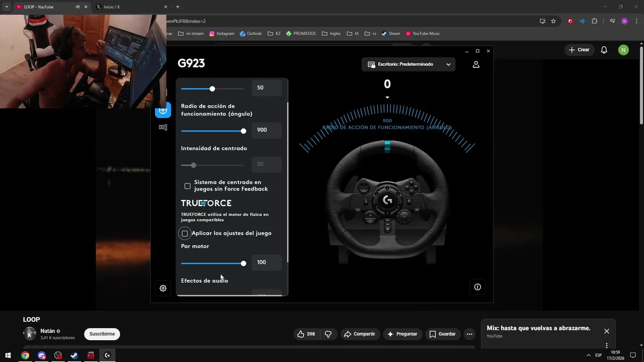This screenshot has width=644, height=362.
Task: Click the red recording extension icon
Action: point(570,21)
